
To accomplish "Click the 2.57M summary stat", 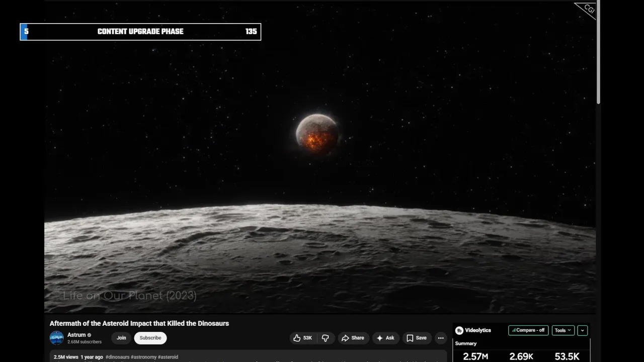I will (475, 356).
